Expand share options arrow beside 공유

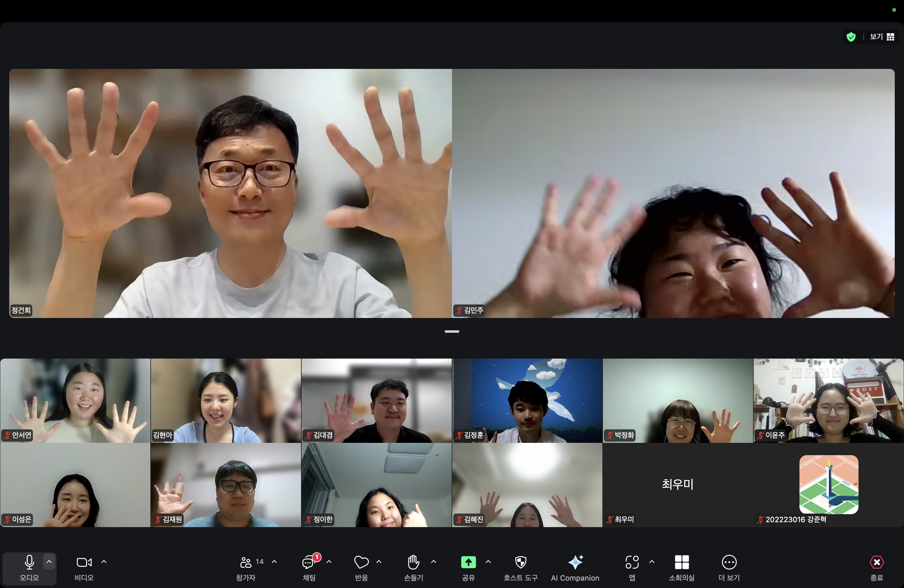click(x=488, y=562)
